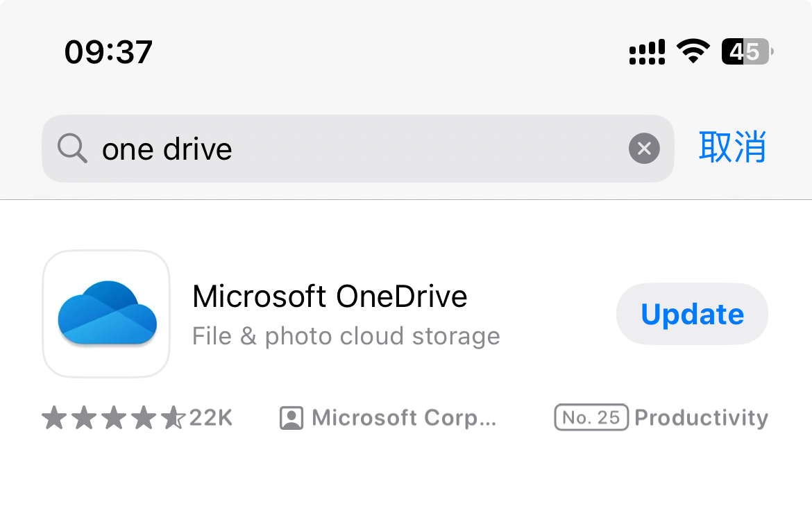The height and width of the screenshot is (509, 812).
Task: Tap the half-filled fifth rating star
Action: [x=172, y=417]
